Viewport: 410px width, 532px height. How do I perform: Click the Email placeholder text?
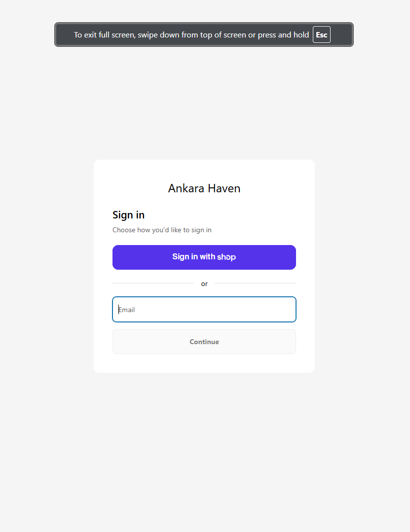127,310
